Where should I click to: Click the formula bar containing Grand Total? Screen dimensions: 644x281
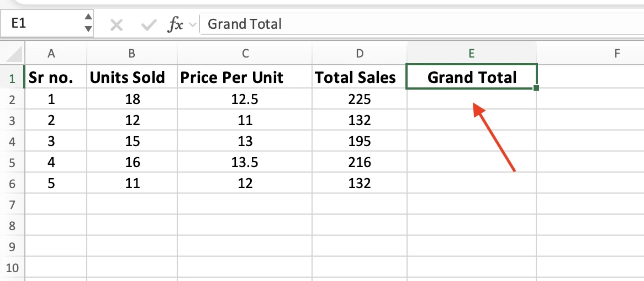click(x=422, y=24)
